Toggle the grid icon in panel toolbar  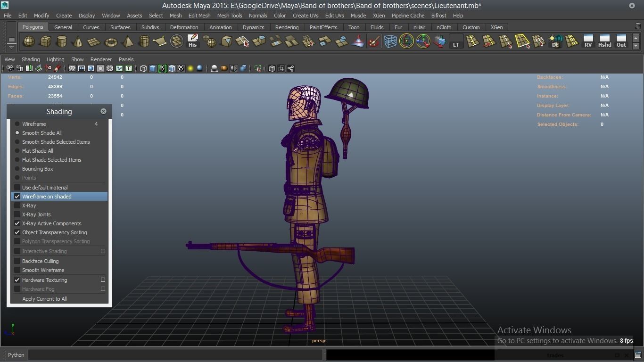point(72,69)
